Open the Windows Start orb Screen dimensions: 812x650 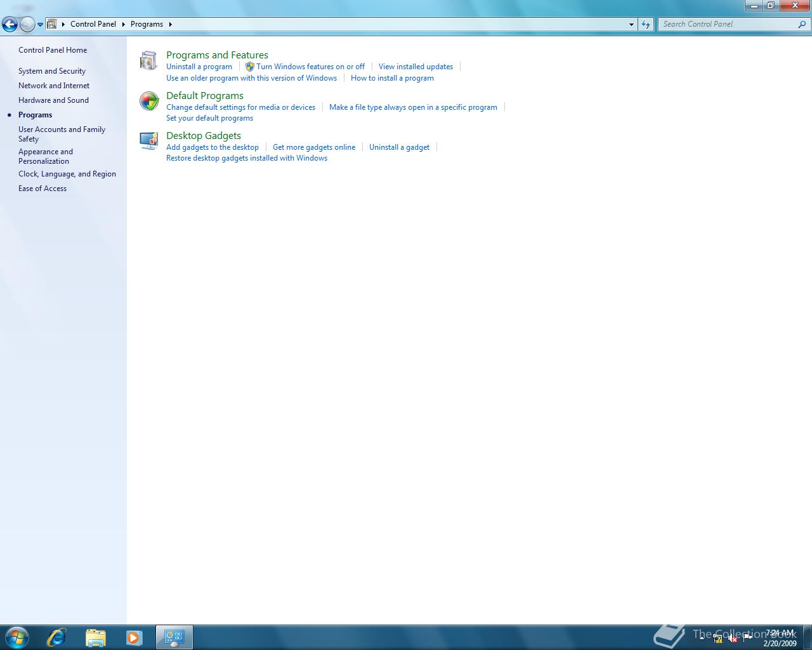pos(16,637)
